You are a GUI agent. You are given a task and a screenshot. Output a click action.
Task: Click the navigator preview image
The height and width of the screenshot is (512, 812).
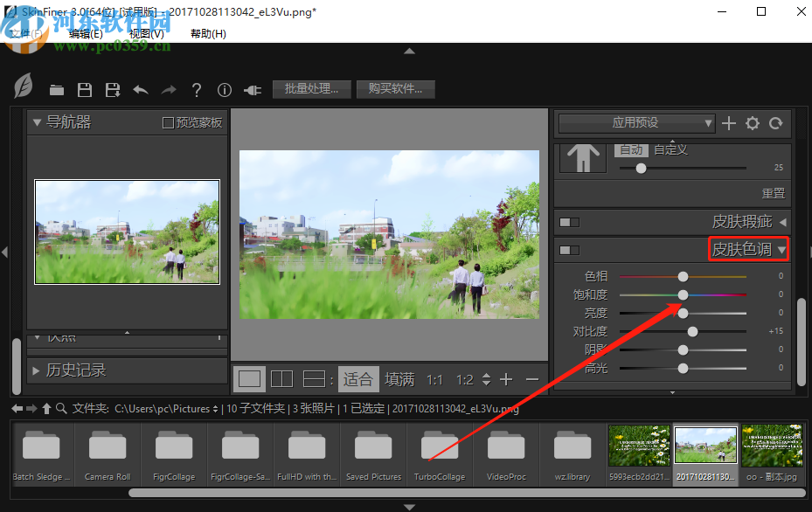pyautogui.click(x=127, y=232)
